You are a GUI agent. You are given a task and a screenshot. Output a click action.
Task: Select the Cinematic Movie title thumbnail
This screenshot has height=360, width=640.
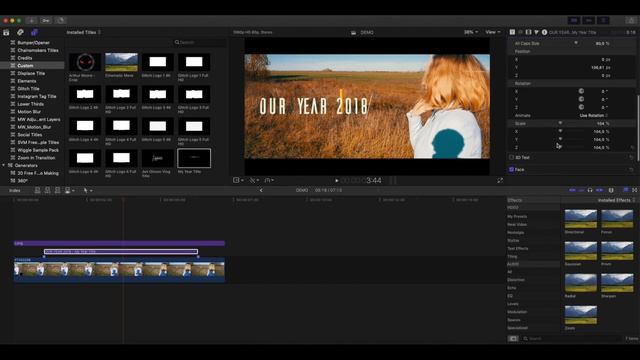point(121,62)
